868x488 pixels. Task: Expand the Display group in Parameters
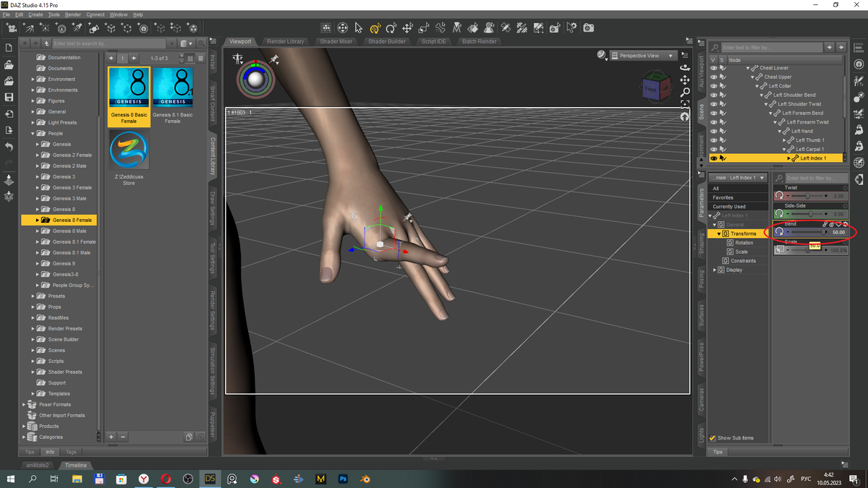715,270
